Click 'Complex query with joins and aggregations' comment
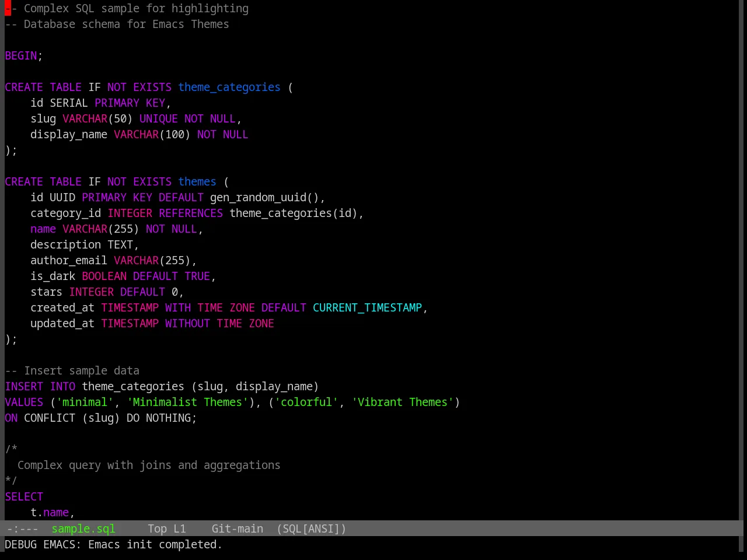Image resolution: width=747 pixels, height=560 pixels. coord(149,465)
